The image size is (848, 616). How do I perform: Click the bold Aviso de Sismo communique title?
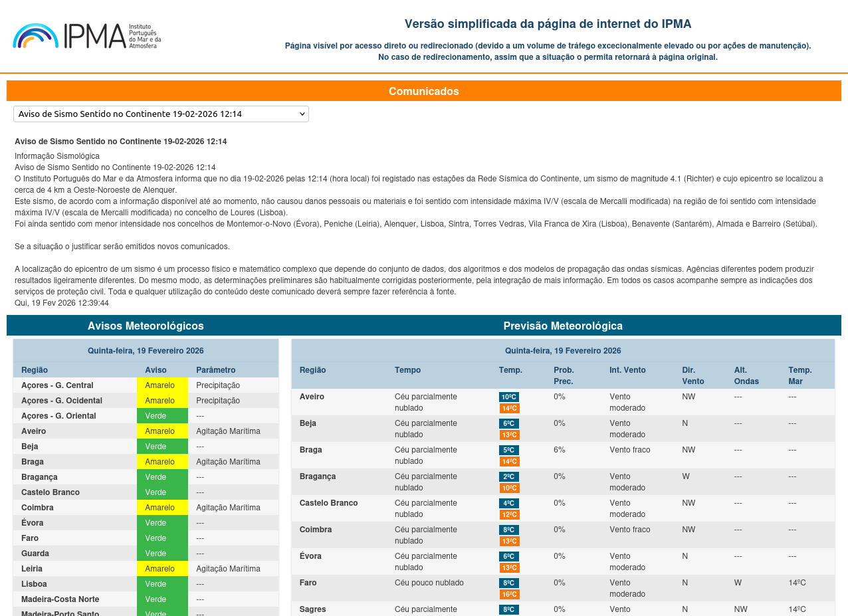click(x=121, y=142)
